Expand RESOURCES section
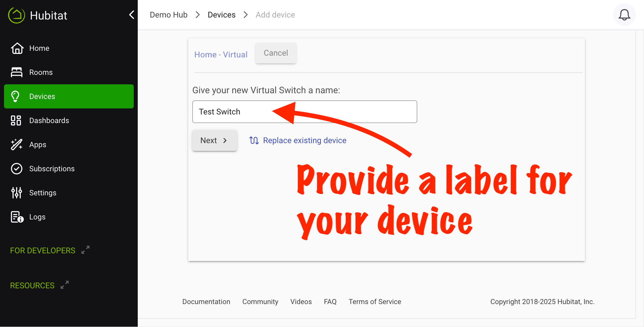Screen dimensions: 644x327 pos(32,285)
